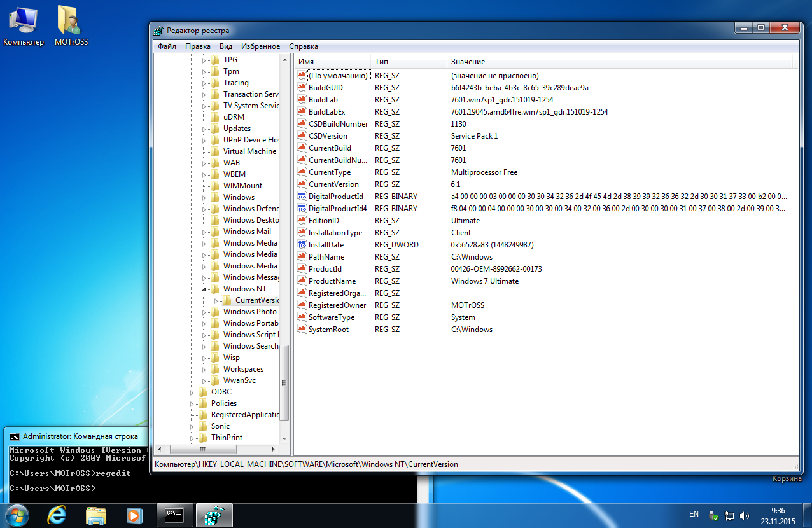Click the string icon beside ProductName
The width and height of the screenshot is (812, 528).
[302, 281]
